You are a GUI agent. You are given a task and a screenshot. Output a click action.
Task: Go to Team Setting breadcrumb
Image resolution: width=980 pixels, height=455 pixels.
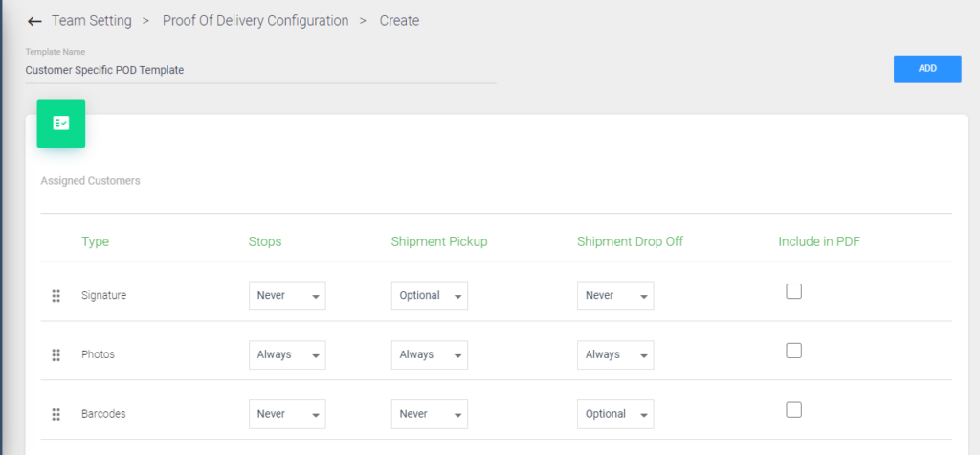pos(92,21)
